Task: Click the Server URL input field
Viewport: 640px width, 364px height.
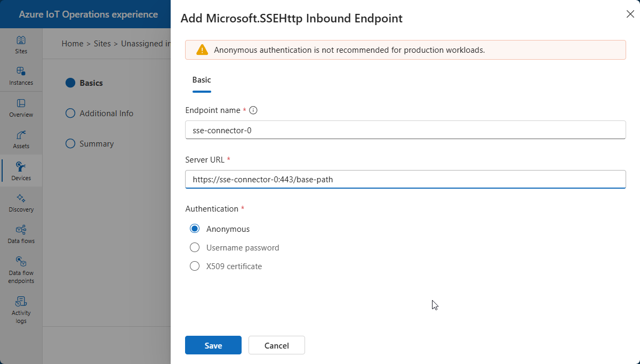Action: click(405, 180)
